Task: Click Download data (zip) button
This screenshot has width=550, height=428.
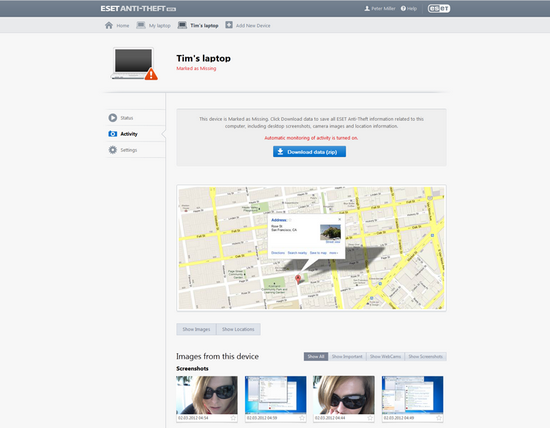Action: [309, 152]
